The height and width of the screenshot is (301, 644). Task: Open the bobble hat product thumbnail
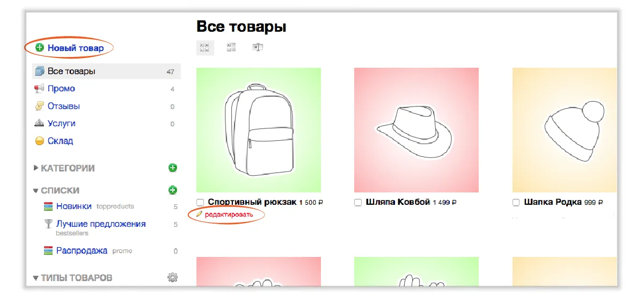click(x=565, y=130)
